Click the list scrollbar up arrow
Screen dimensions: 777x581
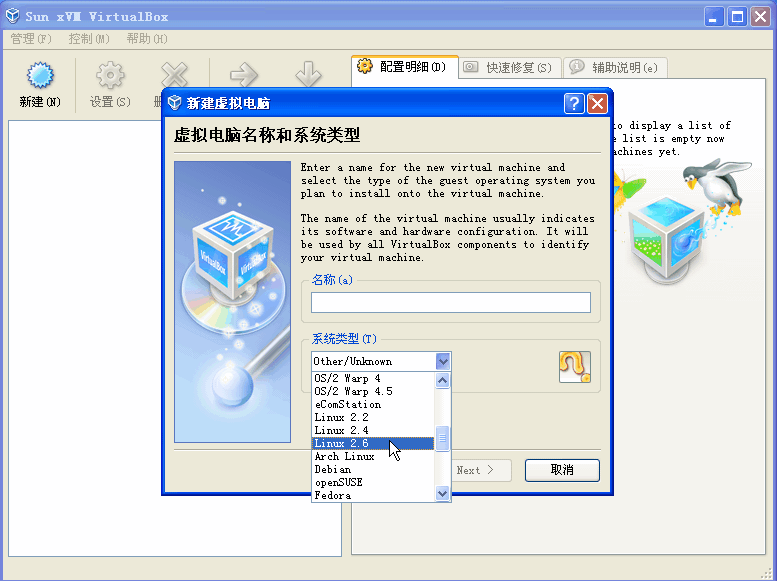coord(443,380)
